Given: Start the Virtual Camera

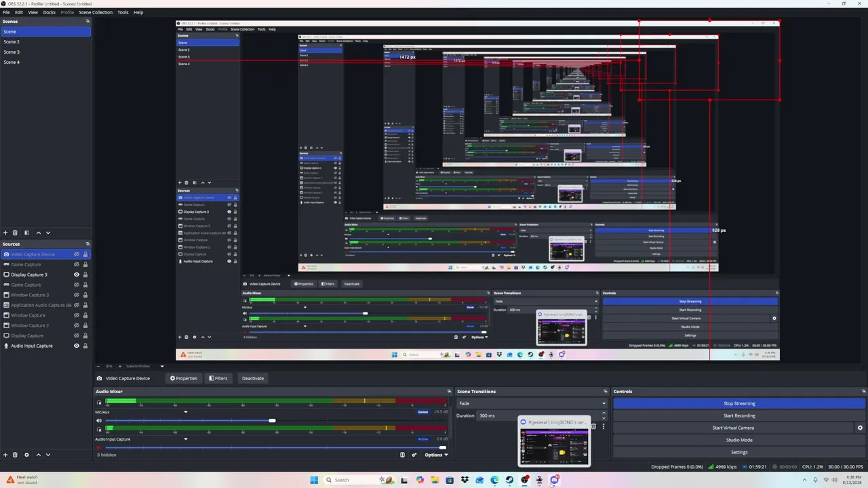Looking at the screenshot, I should (733, 428).
